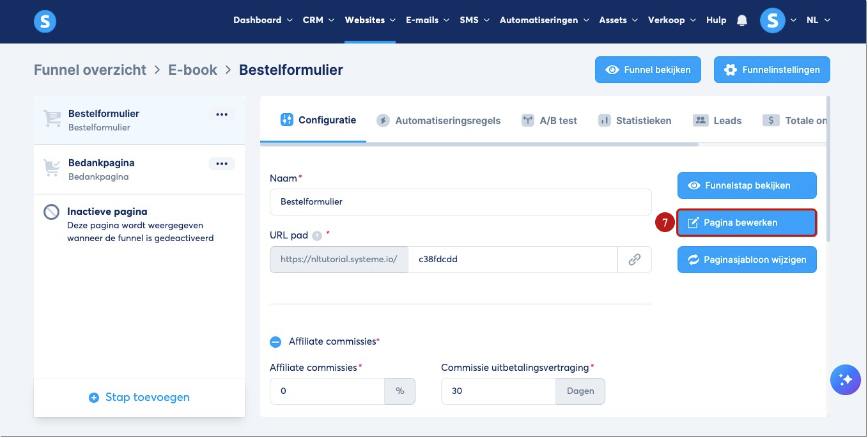The height and width of the screenshot is (438, 868).
Task: Open the Bestelformulier step options menu (three dots)
Action: coord(222,114)
